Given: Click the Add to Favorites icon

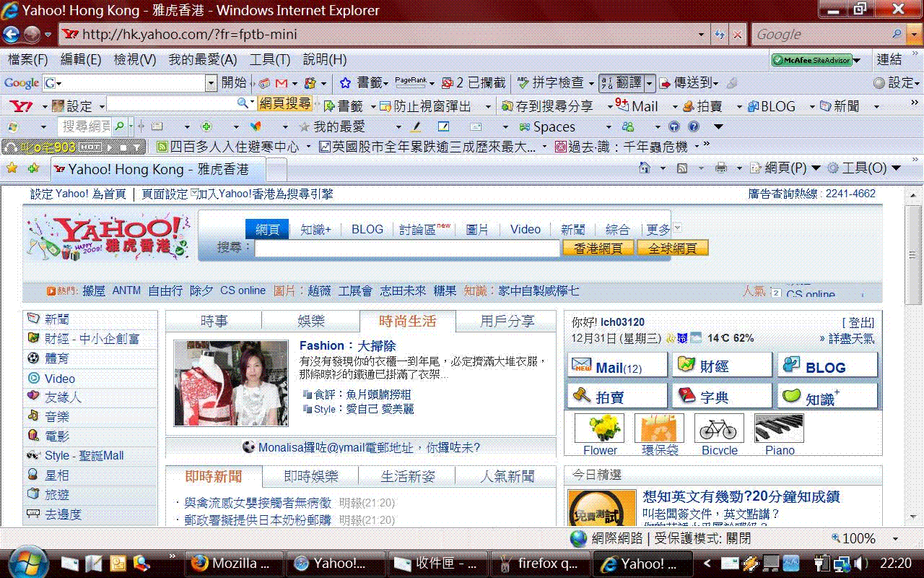Looking at the screenshot, I should tap(33, 168).
